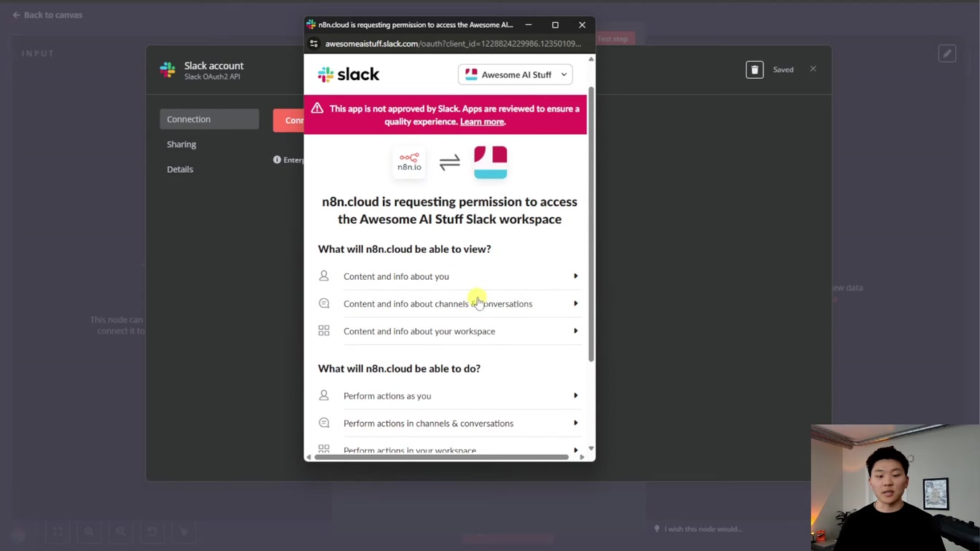Click the Slack logo in the popup
This screenshot has height=551, width=980.
pos(349,74)
